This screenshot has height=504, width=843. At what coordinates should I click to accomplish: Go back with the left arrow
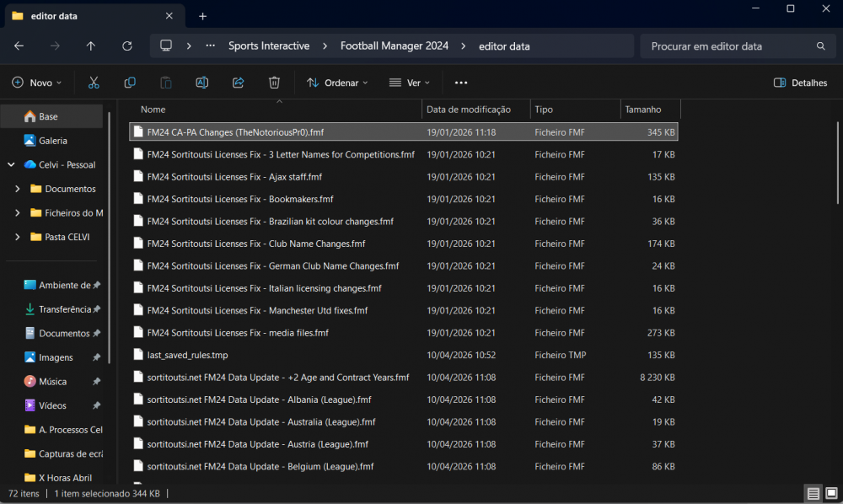tap(19, 46)
